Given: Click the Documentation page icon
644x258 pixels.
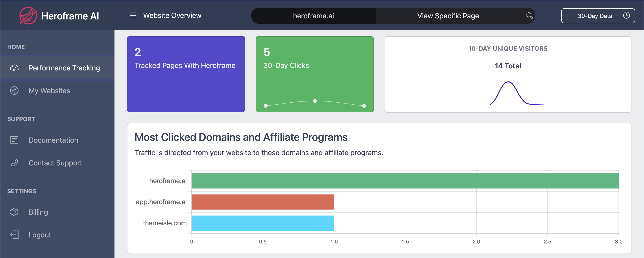Looking at the screenshot, I should pyautogui.click(x=14, y=140).
